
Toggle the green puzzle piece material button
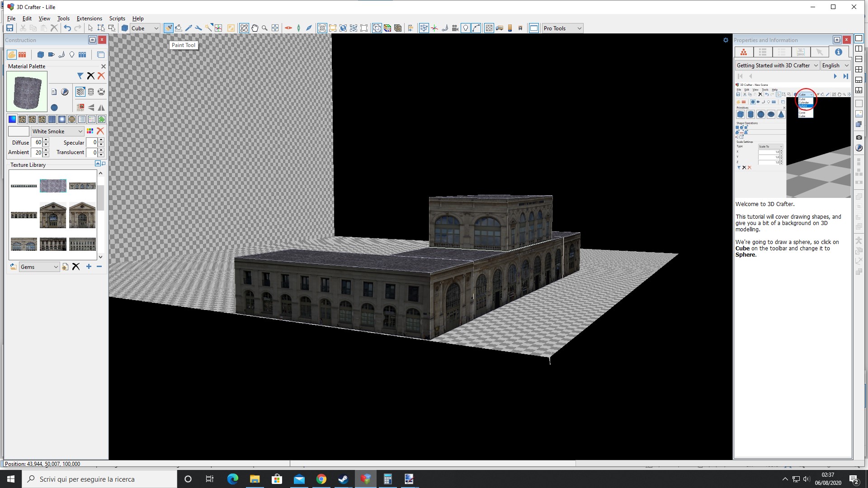(102, 119)
